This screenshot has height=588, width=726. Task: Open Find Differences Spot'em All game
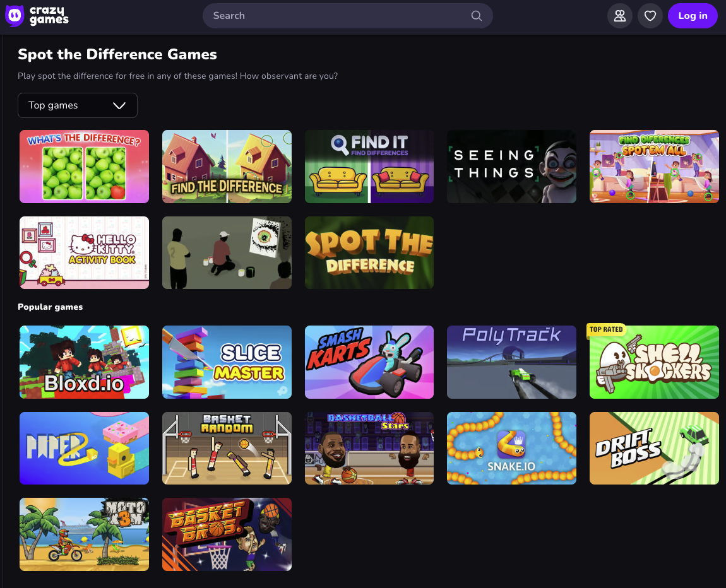[x=654, y=167]
